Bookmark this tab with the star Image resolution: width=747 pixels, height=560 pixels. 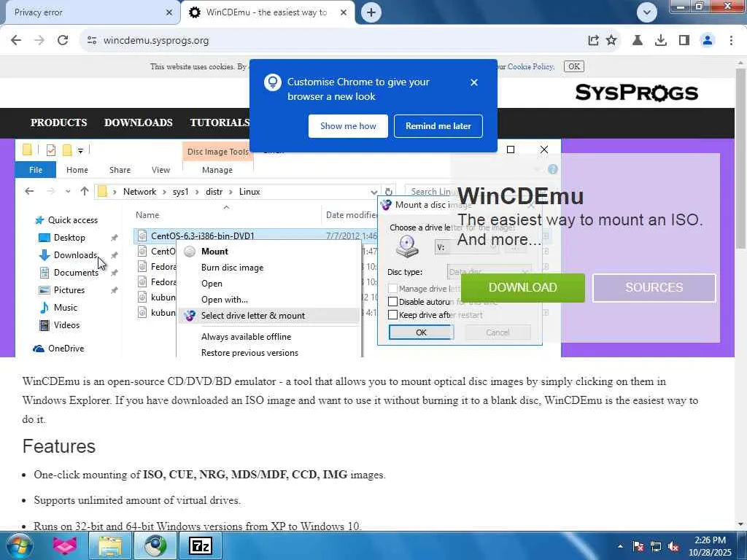coord(611,41)
